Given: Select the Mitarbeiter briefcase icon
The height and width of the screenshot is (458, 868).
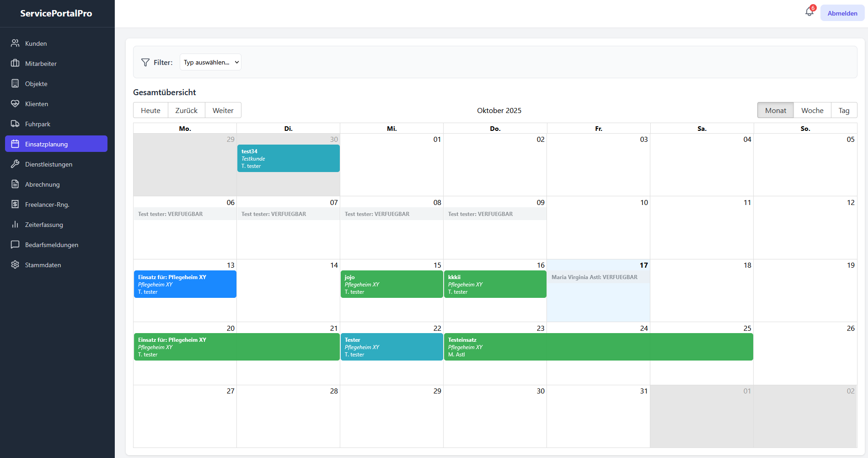Looking at the screenshot, I should click(x=15, y=63).
